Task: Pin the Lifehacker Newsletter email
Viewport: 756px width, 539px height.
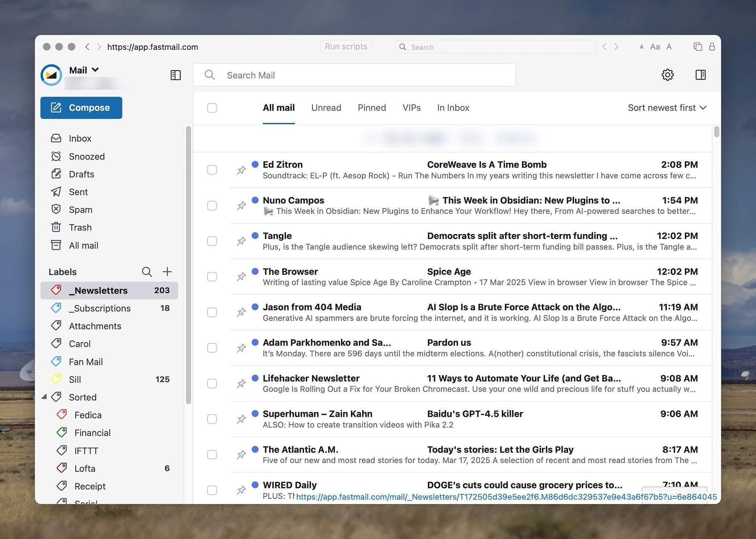Action: (x=241, y=384)
